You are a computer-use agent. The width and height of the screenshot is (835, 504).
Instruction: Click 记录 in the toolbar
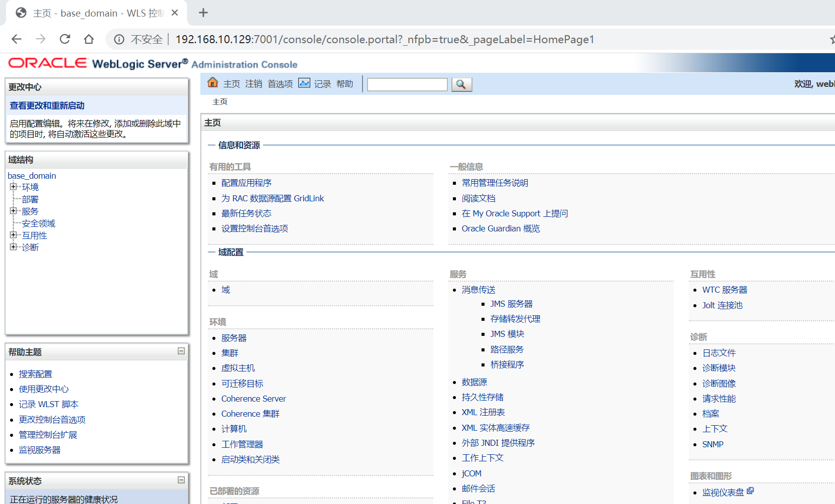coord(322,84)
